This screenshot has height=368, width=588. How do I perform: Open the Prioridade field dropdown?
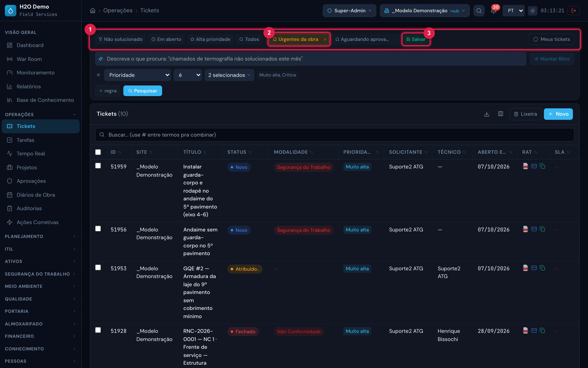(138, 75)
